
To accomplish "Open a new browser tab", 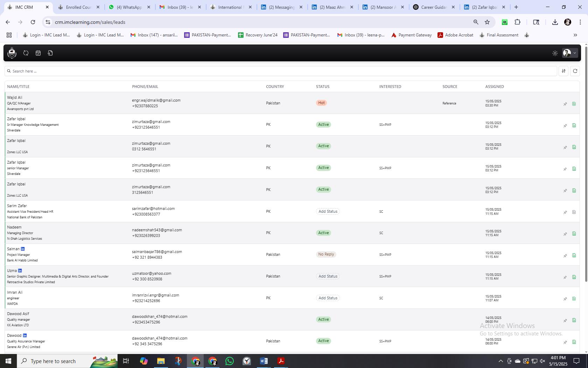I will point(516,7).
